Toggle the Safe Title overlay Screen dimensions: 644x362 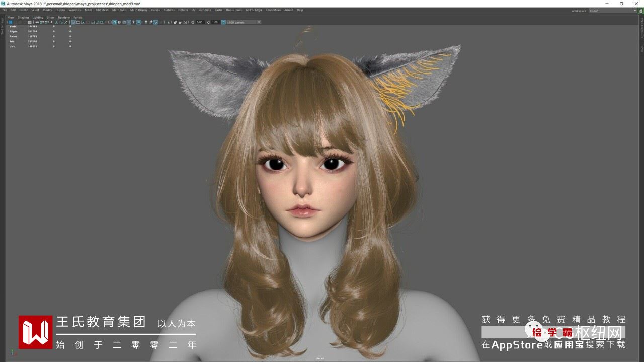click(x=102, y=22)
